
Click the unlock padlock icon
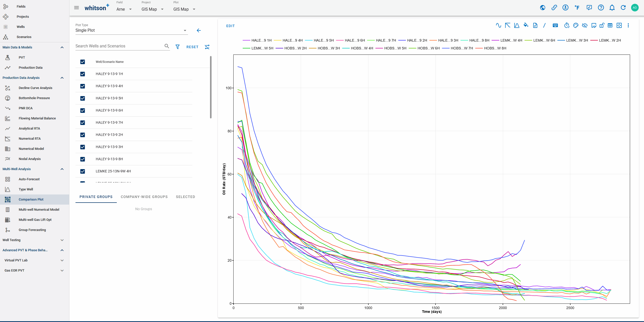pos(602,25)
